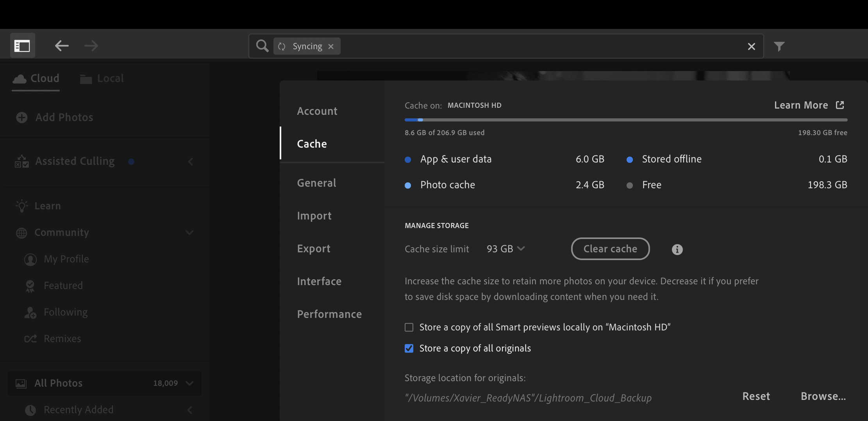Switch to the Performance preferences tab
The height and width of the screenshot is (421, 868).
point(329,314)
